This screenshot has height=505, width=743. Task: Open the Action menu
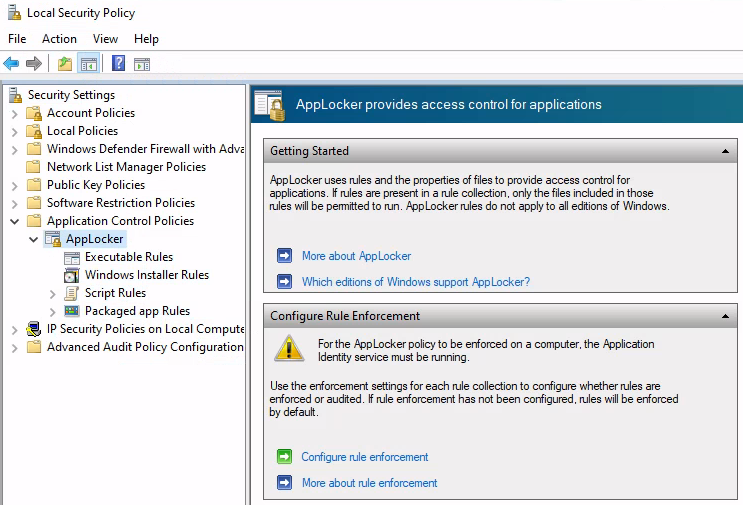pos(59,39)
